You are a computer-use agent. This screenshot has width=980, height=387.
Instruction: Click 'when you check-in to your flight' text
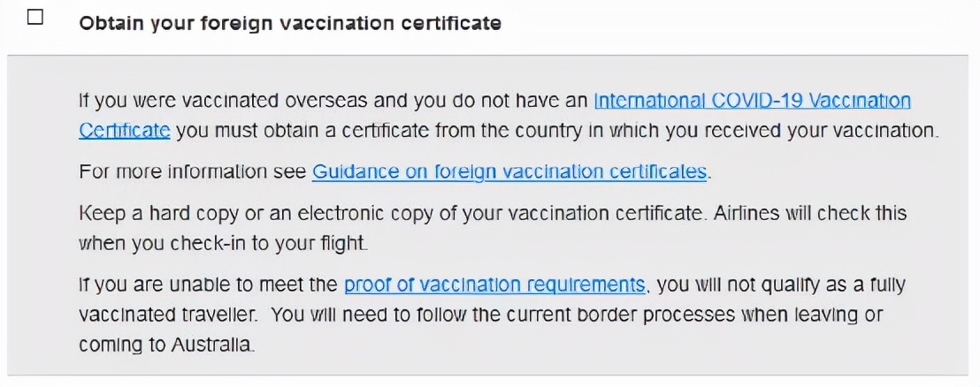pyautogui.click(x=223, y=243)
